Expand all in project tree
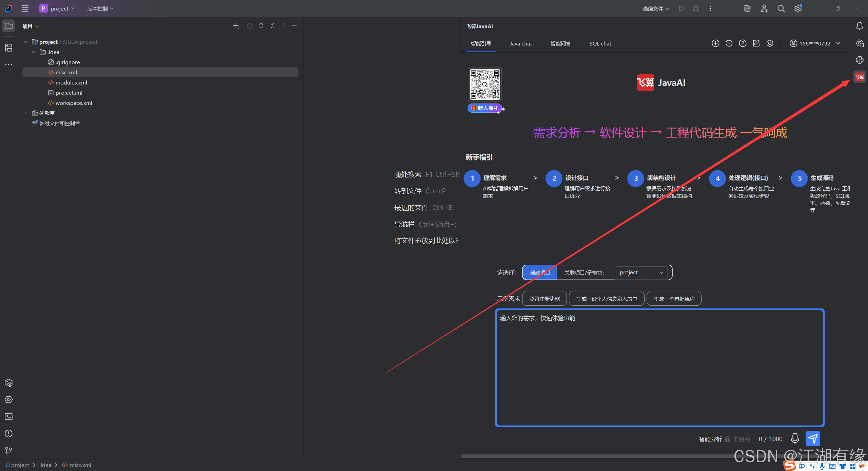Viewport: 868px width, 471px height. tap(261, 26)
